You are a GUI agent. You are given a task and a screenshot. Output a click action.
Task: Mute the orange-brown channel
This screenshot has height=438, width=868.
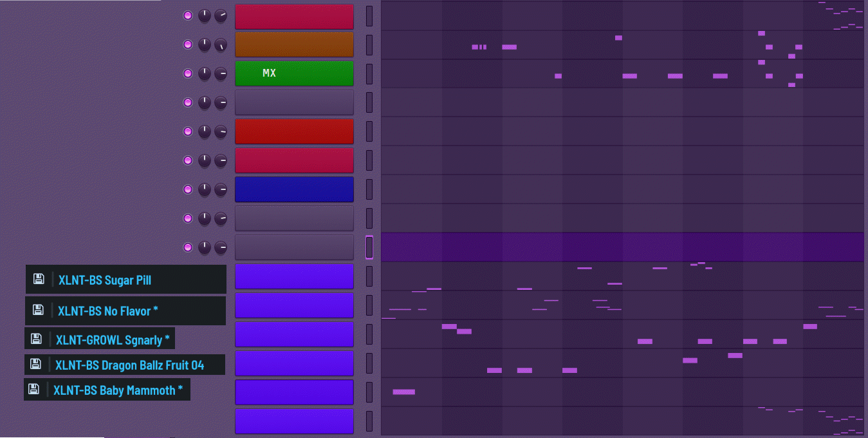[188, 44]
